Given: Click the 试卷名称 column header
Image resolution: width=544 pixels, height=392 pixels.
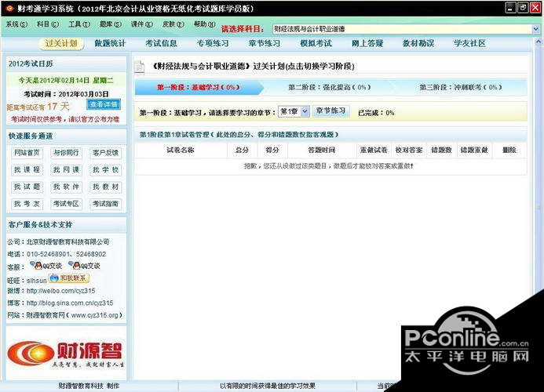Looking at the screenshot, I should 181,150.
